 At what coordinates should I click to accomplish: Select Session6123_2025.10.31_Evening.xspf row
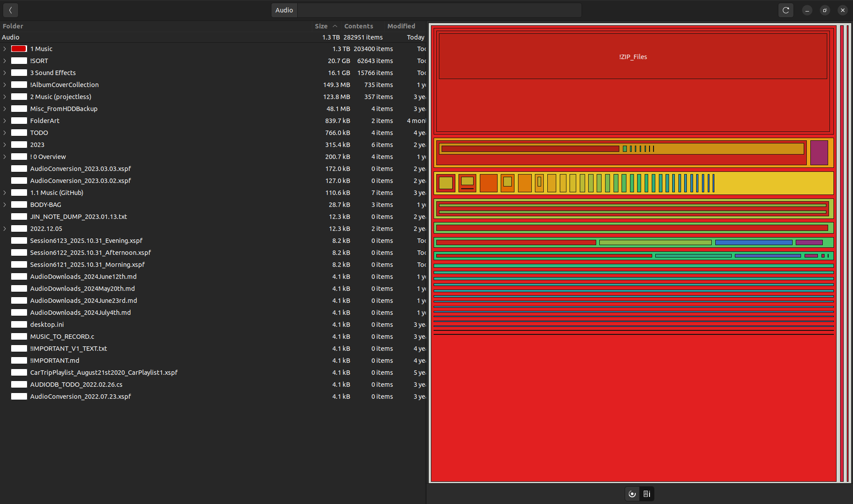[86, 241]
